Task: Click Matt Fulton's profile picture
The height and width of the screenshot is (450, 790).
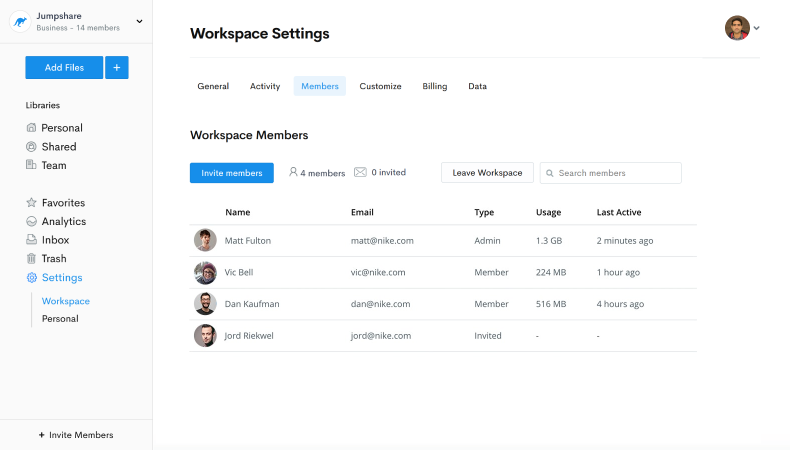Action: (x=205, y=241)
